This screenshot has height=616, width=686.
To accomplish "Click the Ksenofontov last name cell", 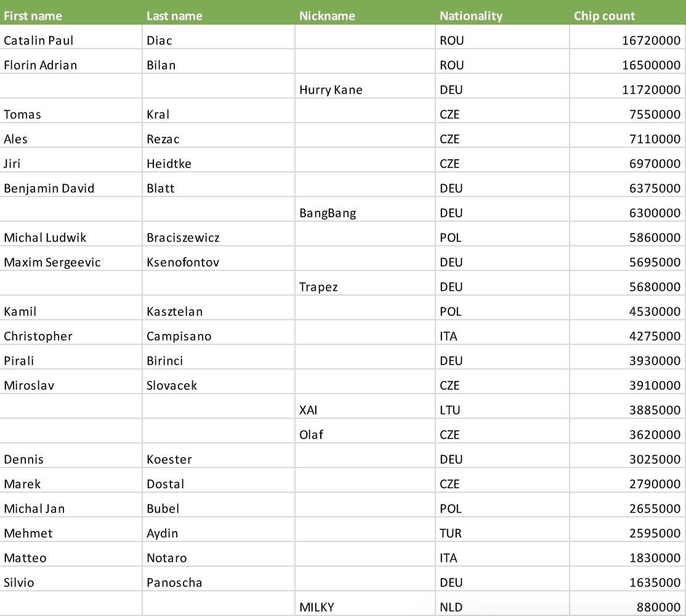I will (x=183, y=262).
